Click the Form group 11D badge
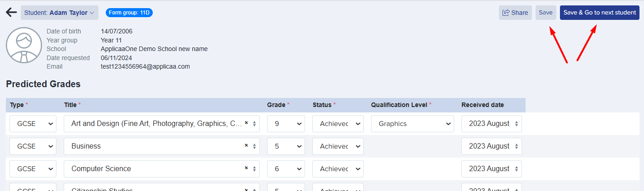 tap(129, 13)
